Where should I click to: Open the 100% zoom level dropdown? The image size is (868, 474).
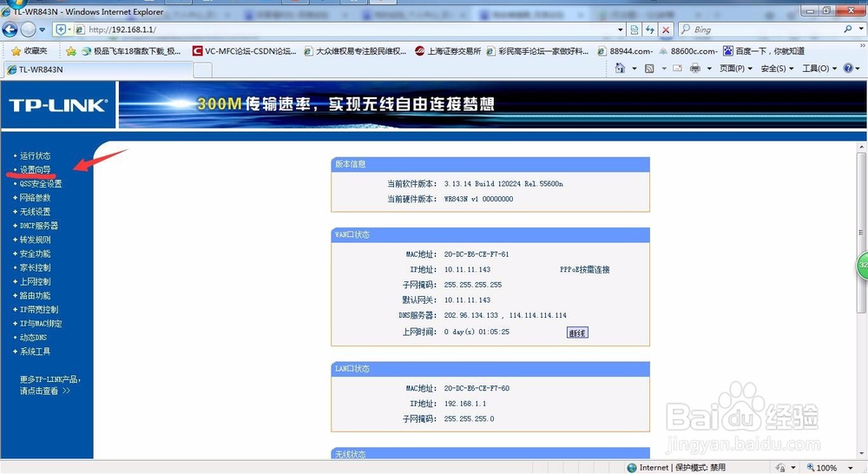click(x=851, y=469)
